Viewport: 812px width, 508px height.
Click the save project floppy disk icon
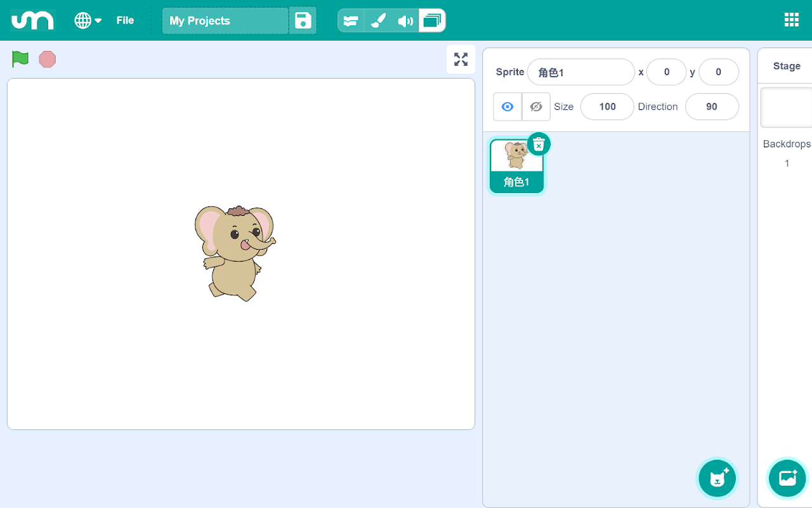pyautogui.click(x=303, y=21)
